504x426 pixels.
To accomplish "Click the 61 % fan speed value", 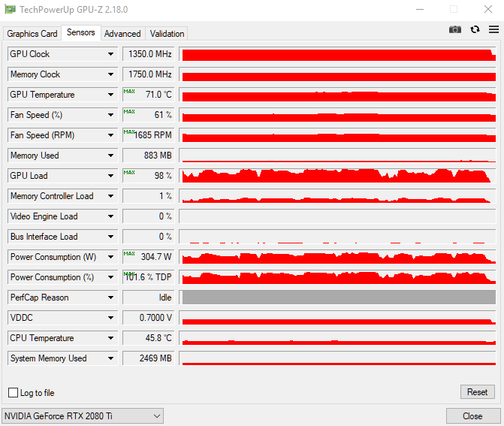I will point(149,115).
